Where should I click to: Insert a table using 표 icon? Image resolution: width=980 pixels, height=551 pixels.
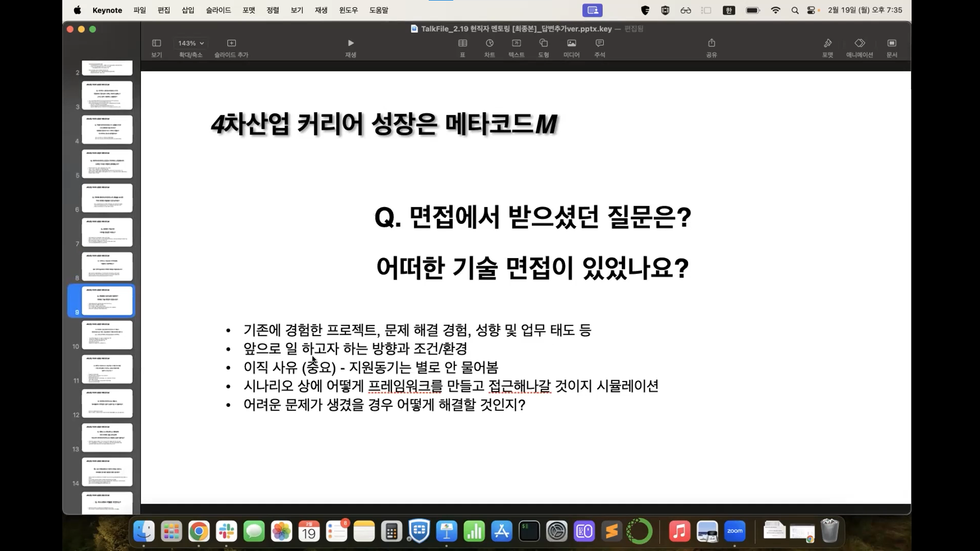pyautogui.click(x=462, y=43)
